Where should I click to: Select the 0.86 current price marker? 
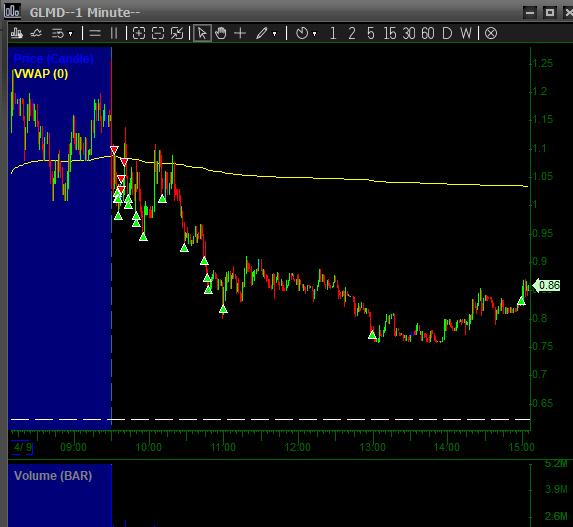click(547, 285)
